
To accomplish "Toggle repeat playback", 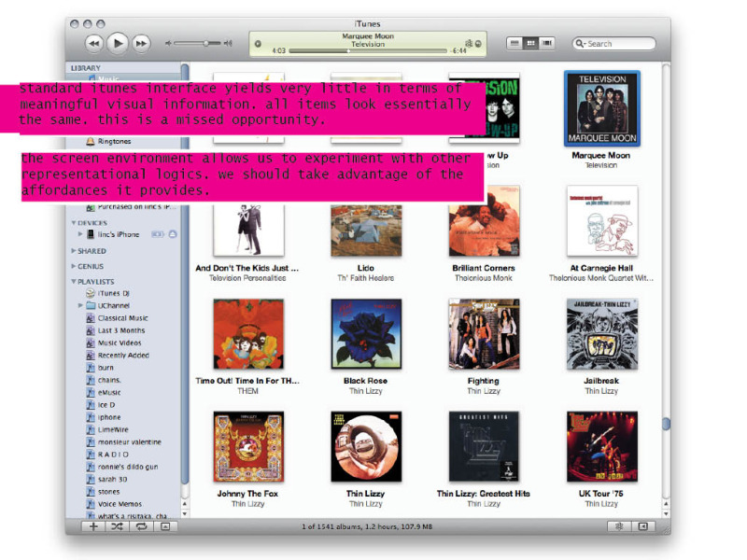I will pyautogui.click(x=142, y=526).
